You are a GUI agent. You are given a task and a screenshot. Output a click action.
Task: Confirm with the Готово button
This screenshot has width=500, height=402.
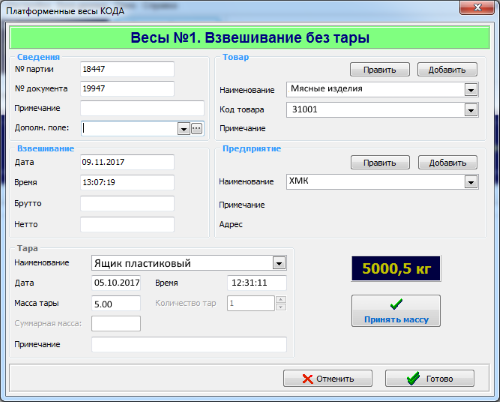click(430, 378)
